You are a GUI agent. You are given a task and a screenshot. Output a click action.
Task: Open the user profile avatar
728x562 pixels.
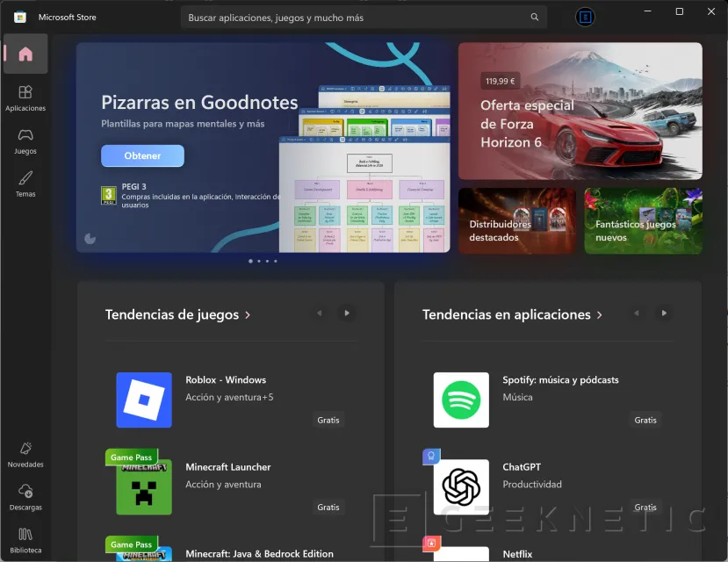(x=585, y=18)
